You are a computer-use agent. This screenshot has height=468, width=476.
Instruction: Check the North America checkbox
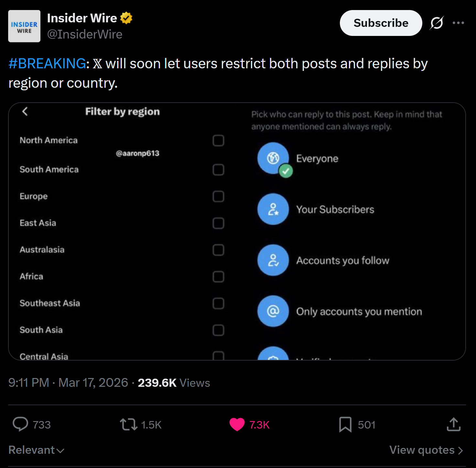[x=218, y=140]
